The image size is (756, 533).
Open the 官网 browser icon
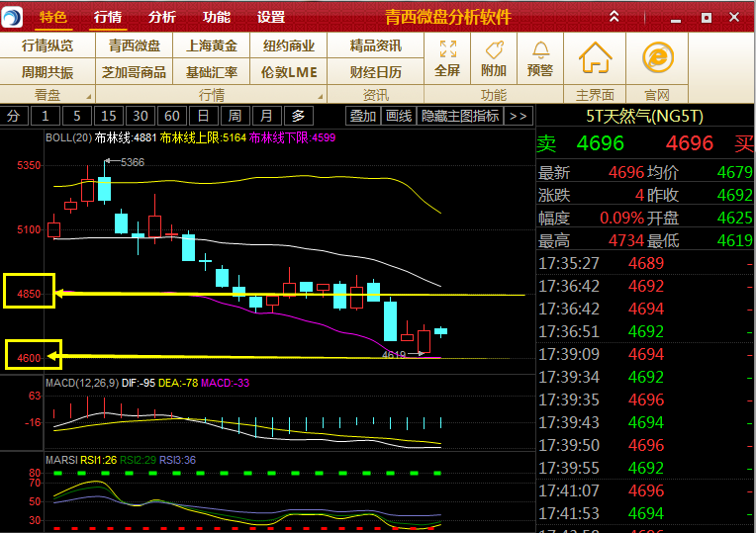(658, 57)
